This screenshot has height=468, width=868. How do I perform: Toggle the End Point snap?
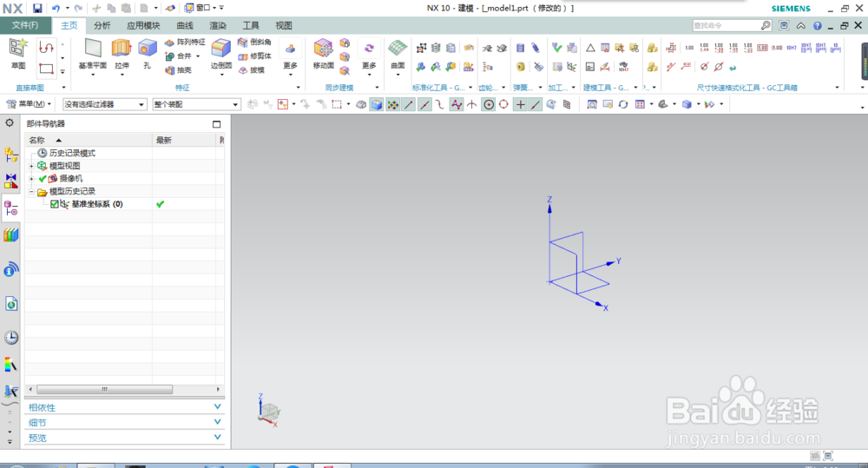(x=409, y=104)
